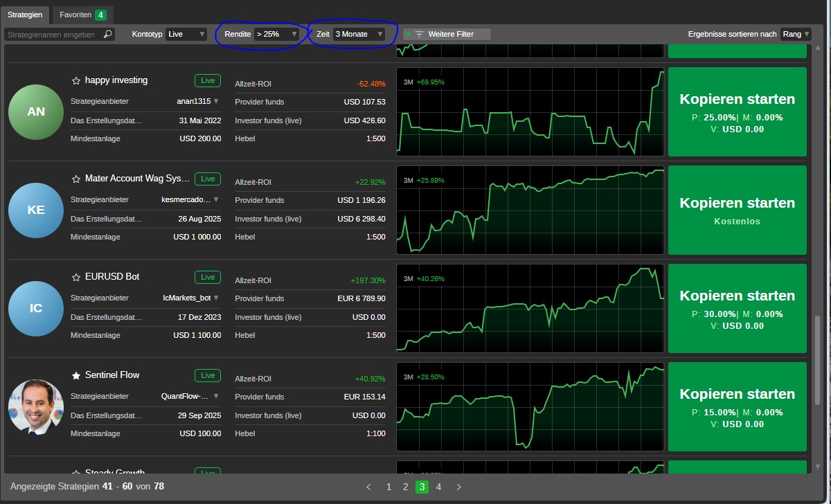Select the Strategien tab

click(x=26, y=14)
